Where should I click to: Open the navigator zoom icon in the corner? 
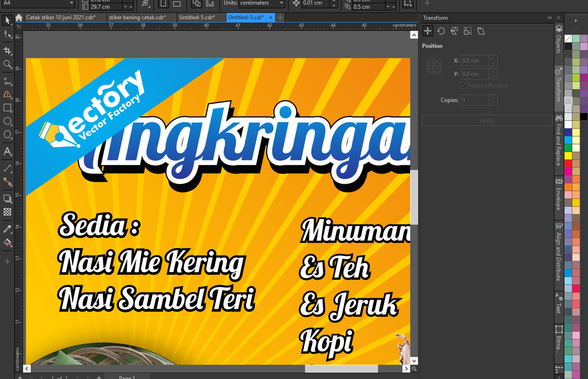coord(414,368)
